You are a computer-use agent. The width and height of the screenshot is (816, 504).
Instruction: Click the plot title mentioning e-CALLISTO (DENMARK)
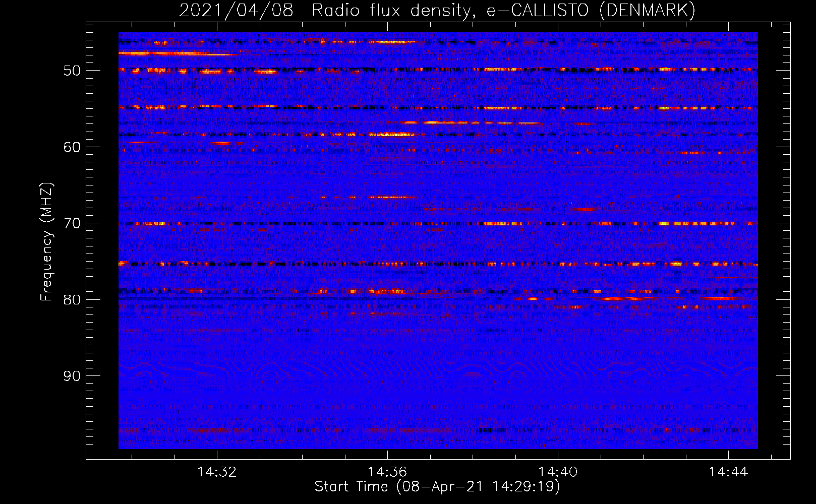click(x=437, y=10)
